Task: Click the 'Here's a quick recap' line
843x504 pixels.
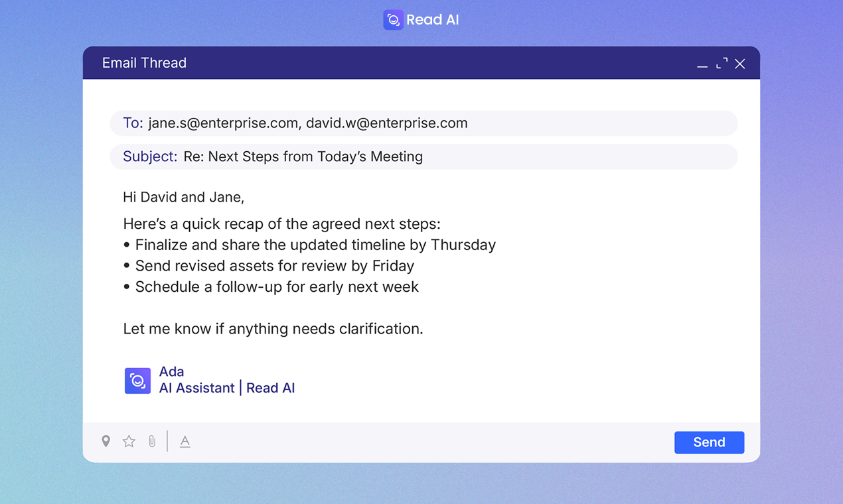Action: [x=281, y=223]
